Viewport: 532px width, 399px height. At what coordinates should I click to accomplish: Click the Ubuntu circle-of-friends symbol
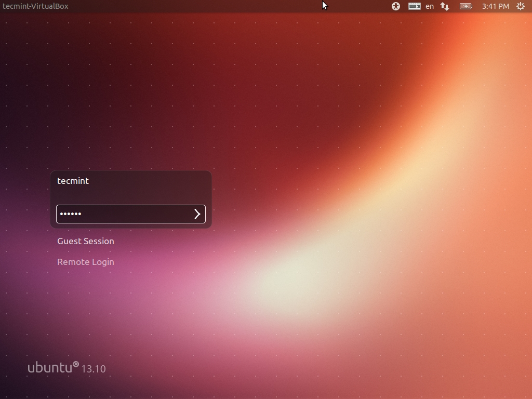tap(76, 365)
